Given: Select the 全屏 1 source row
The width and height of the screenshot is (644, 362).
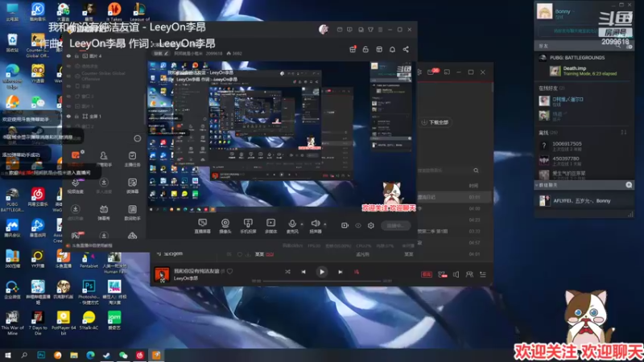Looking at the screenshot, I should (105, 116).
